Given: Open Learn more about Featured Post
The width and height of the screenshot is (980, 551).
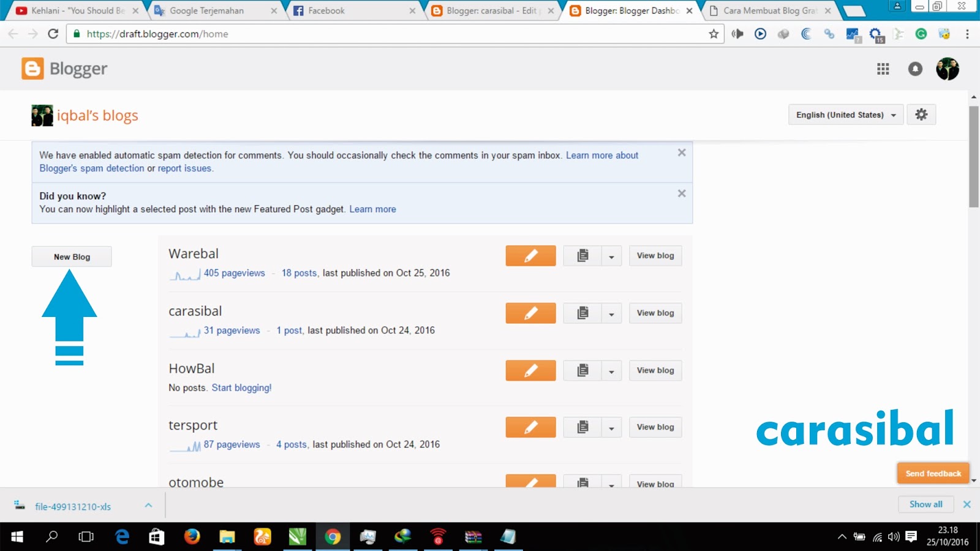Looking at the screenshot, I should (372, 209).
